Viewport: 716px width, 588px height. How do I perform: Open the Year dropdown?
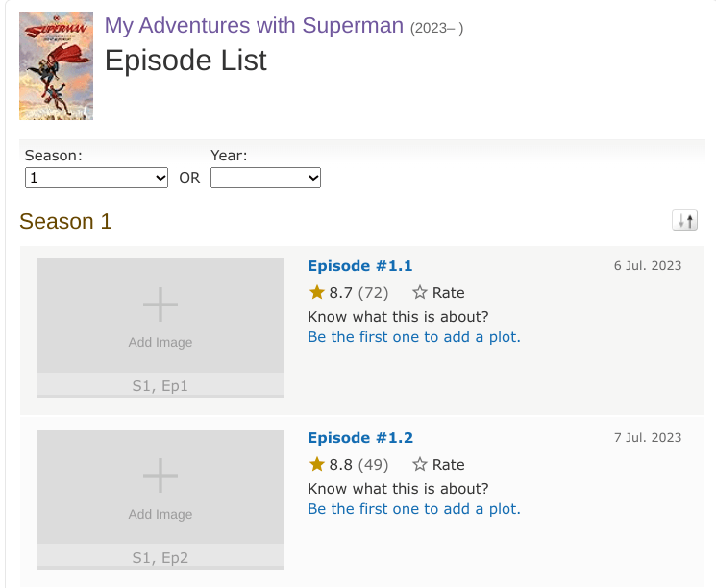tap(265, 178)
